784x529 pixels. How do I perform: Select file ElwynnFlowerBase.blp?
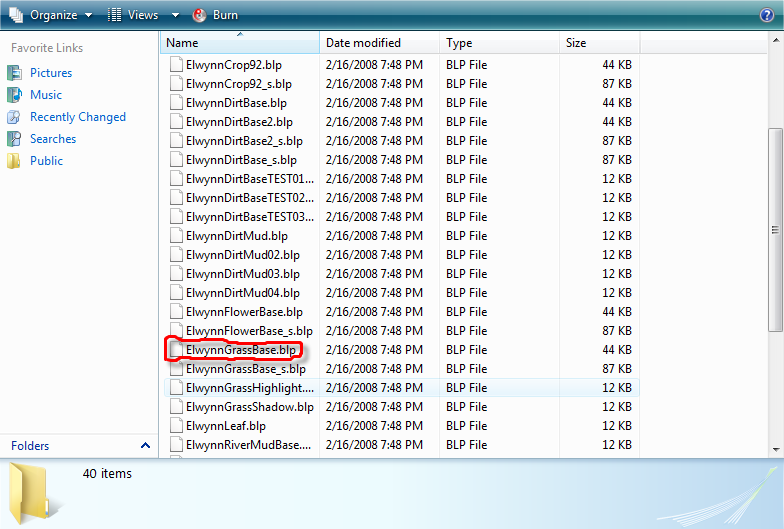(x=244, y=312)
